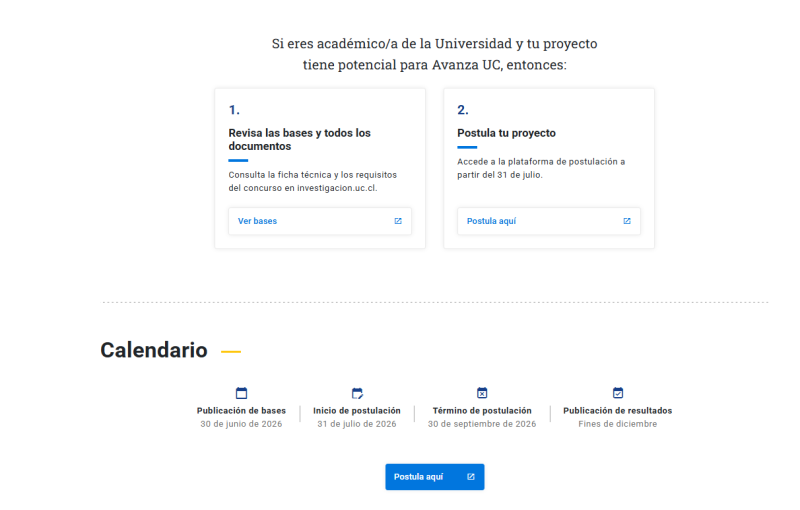Click calendar icon above 'Publicación de bases'

tap(241, 393)
